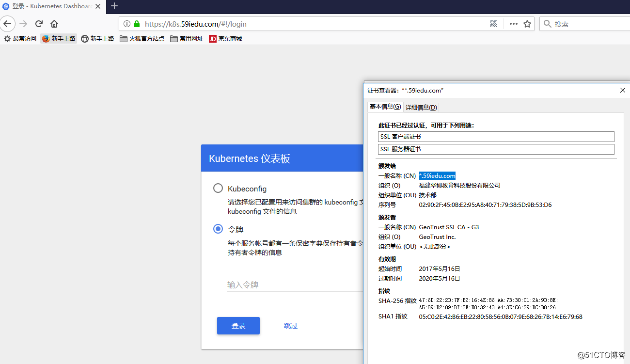Viewport: 630px width, 364px height.
Task: Select the 登录 Kubernetes Dashboard browser tab
Action: pyautogui.click(x=52, y=6)
